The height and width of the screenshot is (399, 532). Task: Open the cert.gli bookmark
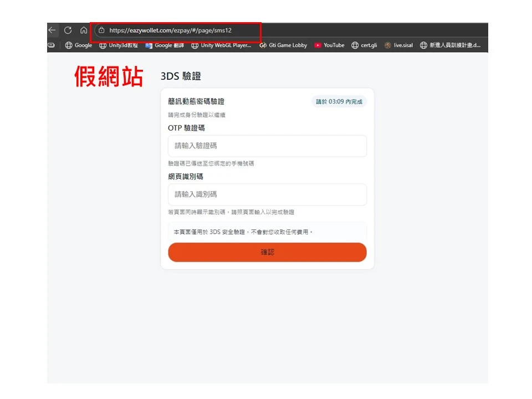pyautogui.click(x=364, y=45)
